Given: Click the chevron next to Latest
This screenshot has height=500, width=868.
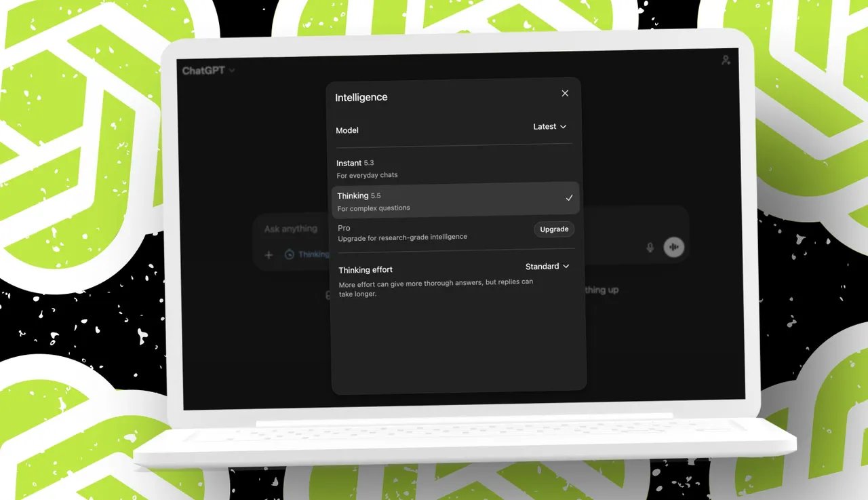Looking at the screenshot, I should point(563,127).
